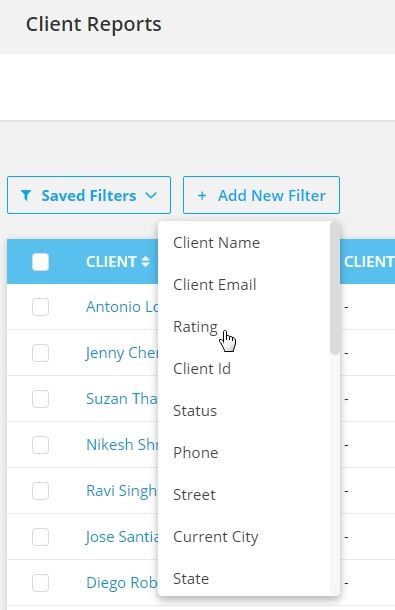The height and width of the screenshot is (610, 395).
Task: Select Client Email from filter list
Action: 214,285
